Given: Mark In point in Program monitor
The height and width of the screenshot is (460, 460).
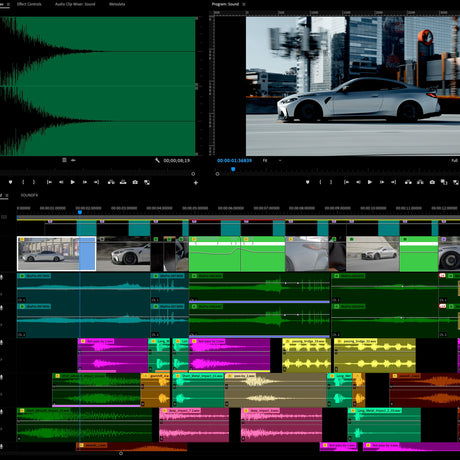Looking at the screenshot, I should pos(320,182).
